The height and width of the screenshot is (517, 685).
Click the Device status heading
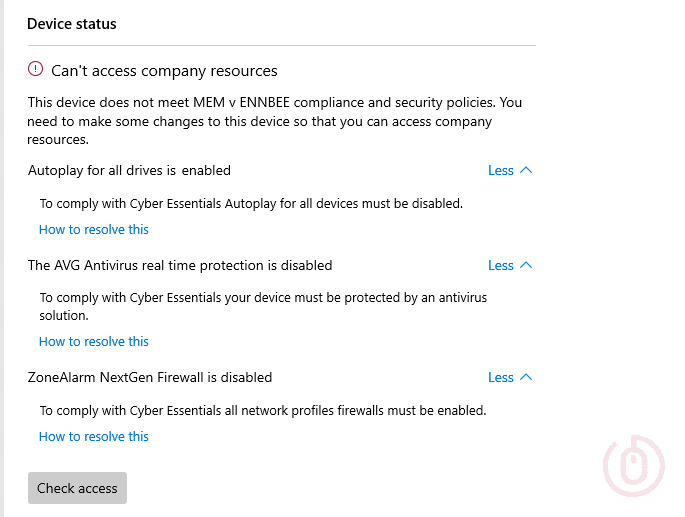pos(71,24)
